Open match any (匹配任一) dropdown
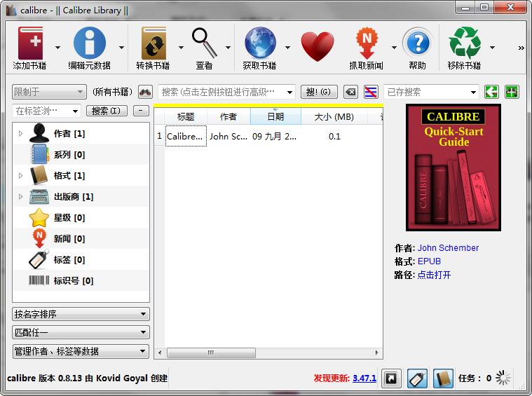 point(81,332)
